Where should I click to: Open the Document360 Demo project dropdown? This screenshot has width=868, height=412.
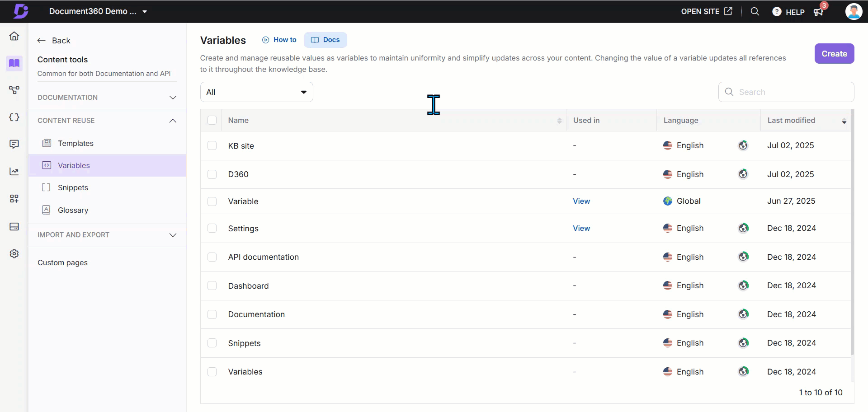pyautogui.click(x=99, y=11)
